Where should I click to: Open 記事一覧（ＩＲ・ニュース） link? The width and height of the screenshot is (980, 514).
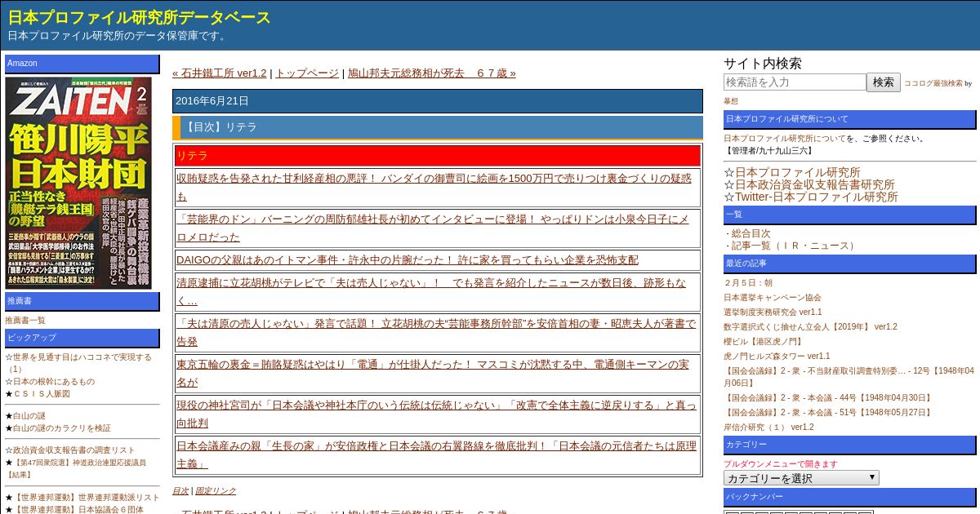(x=795, y=246)
